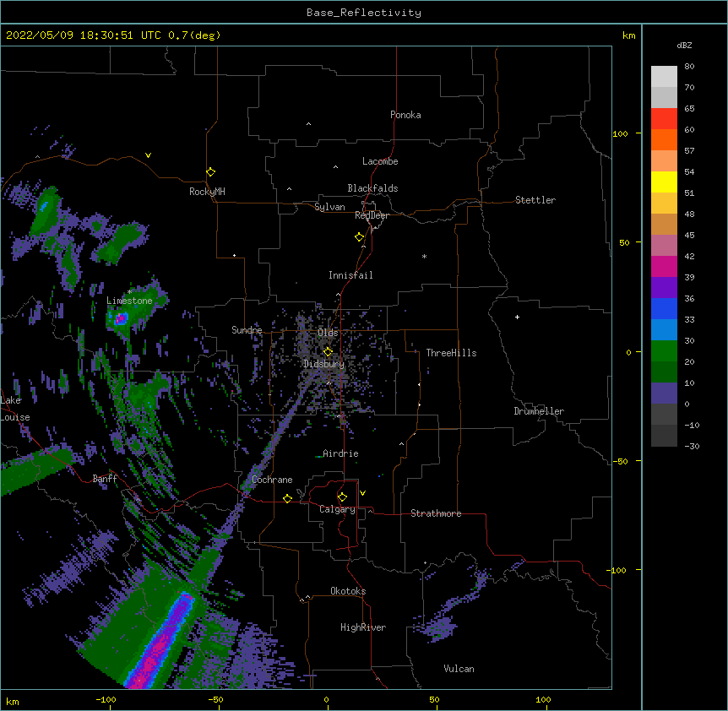Click the Strathmore city label
This screenshot has width=728, height=711.
436,513
